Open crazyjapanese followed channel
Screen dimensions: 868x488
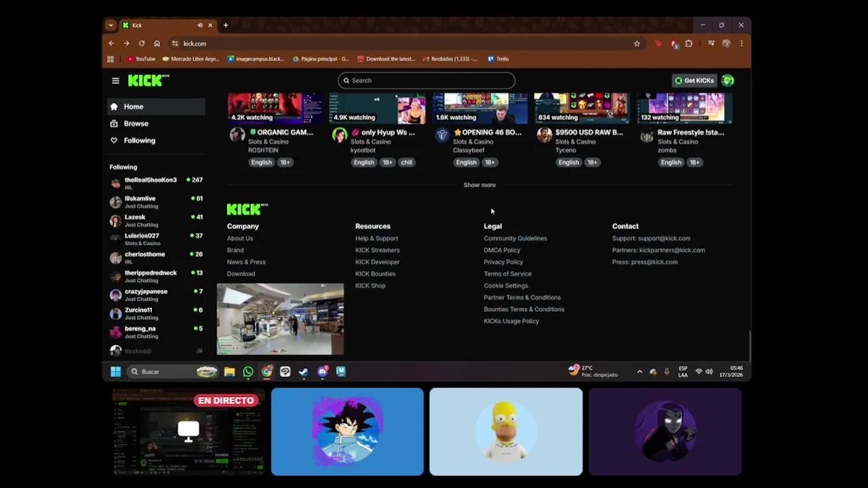(x=156, y=295)
